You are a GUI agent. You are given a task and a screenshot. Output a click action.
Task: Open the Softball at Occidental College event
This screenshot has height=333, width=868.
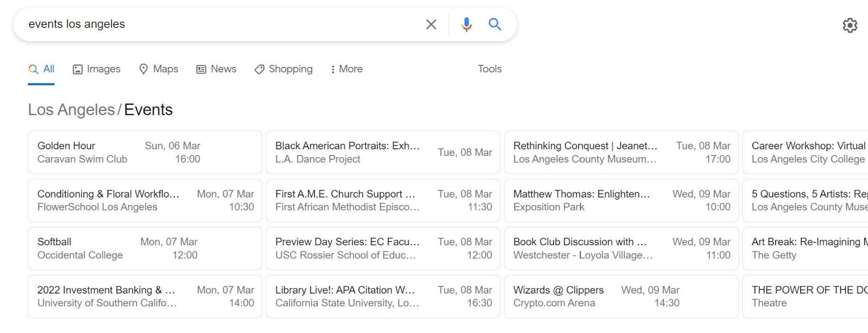tap(144, 248)
